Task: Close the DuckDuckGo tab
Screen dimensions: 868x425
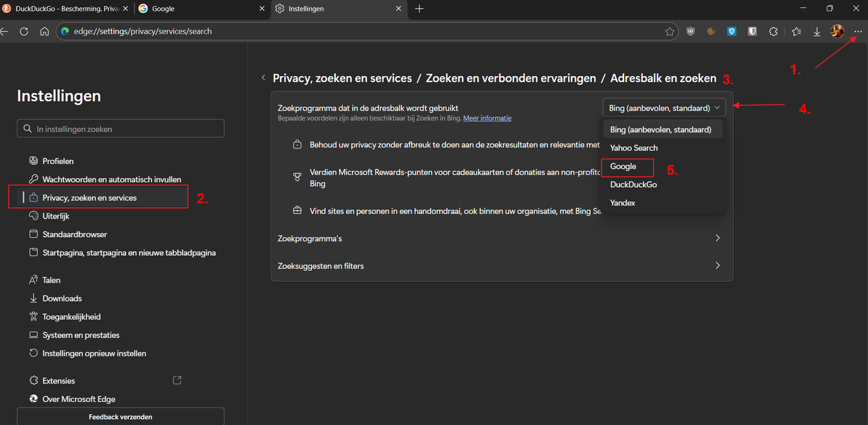Action: pyautogui.click(x=126, y=9)
